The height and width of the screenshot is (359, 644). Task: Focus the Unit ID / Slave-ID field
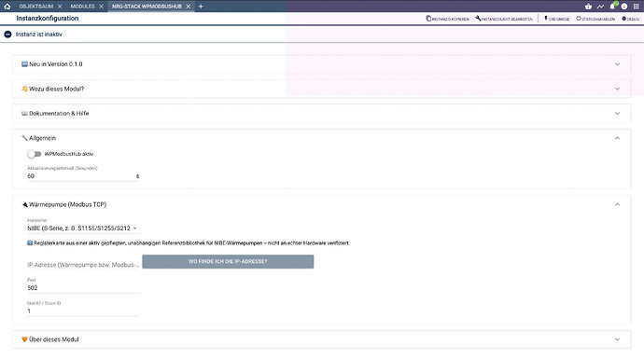pos(82,311)
